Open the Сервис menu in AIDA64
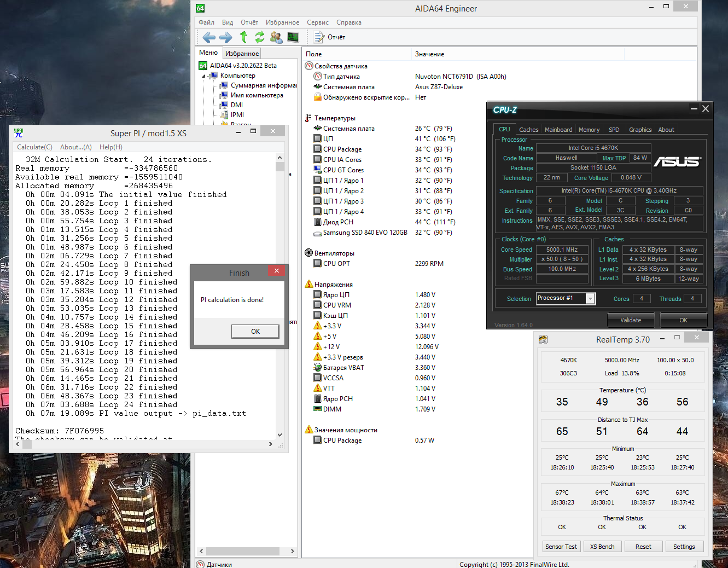Viewport: 728px width, 568px height. tap(317, 22)
